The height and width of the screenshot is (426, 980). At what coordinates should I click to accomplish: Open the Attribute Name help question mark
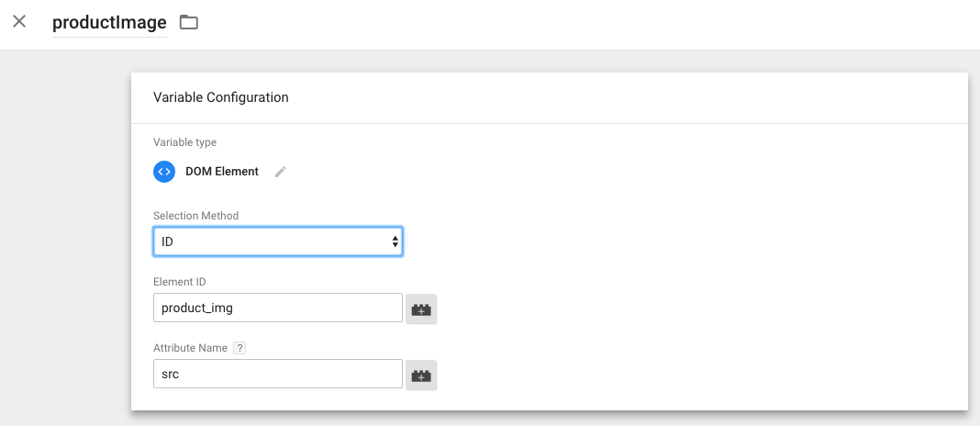click(x=239, y=348)
